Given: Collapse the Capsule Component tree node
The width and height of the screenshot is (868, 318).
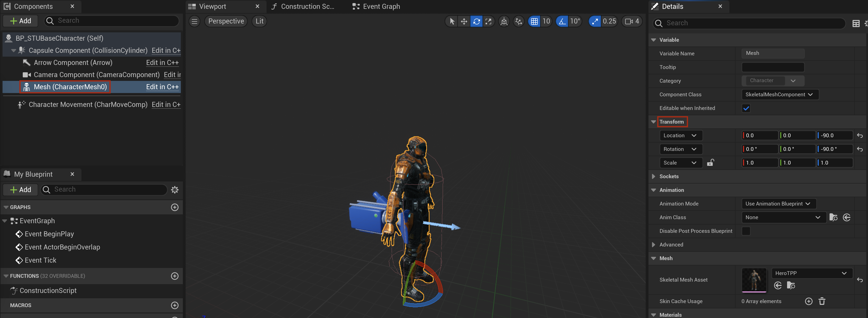Looking at the screenshot, I should point(13,51).
